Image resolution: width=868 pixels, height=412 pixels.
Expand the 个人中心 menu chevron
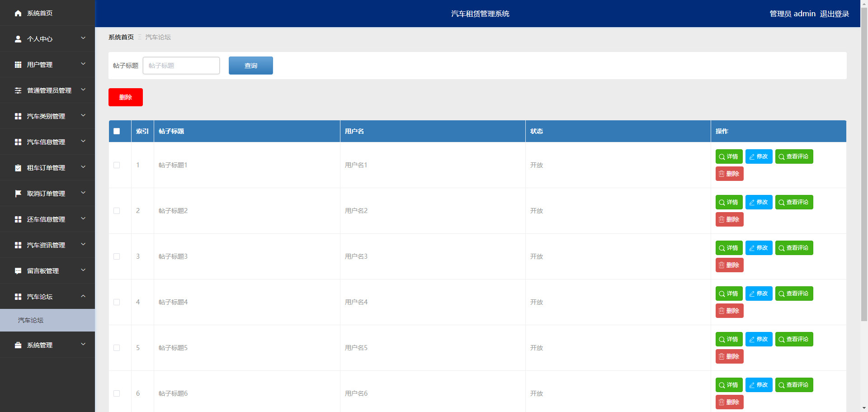click(x=83, y=38)
